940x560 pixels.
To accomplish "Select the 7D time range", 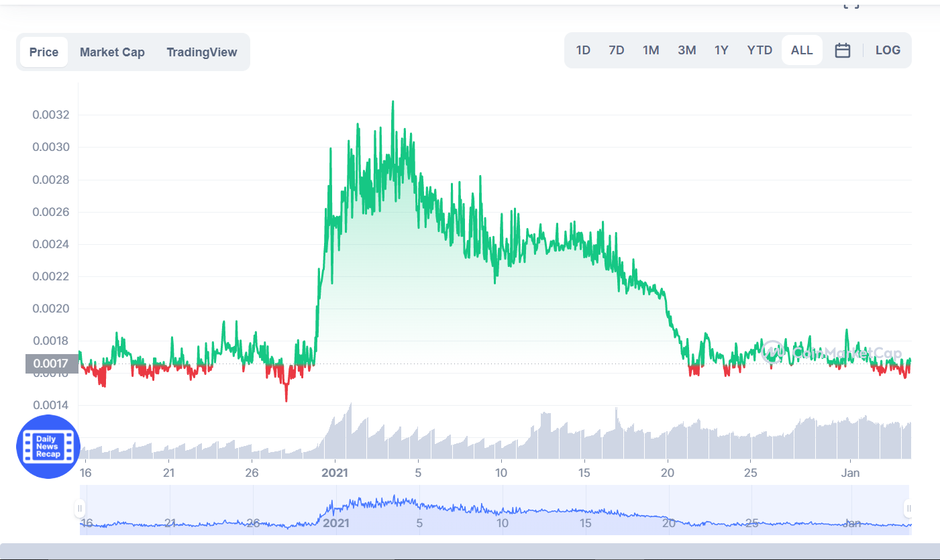I will [616, 50].
